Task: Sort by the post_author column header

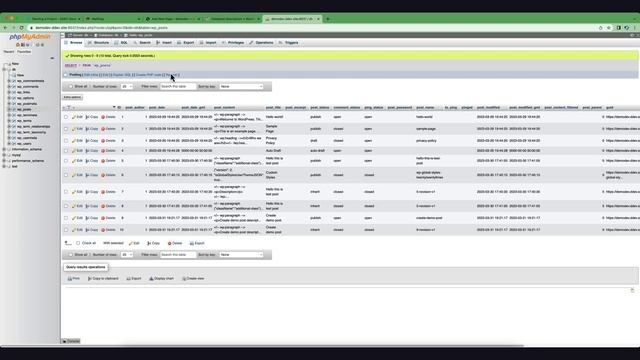Action: [x=135, y=108]
